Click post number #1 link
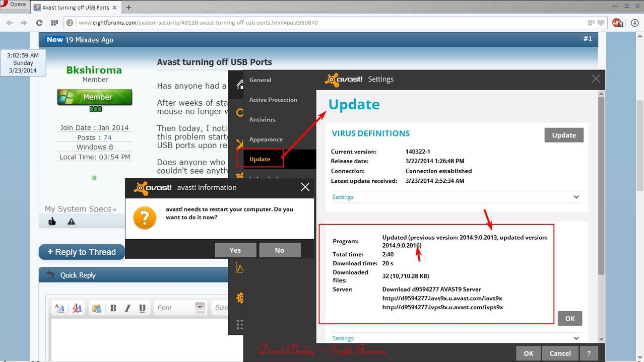Viewport: 644px width, 362px height. [588, 38]
